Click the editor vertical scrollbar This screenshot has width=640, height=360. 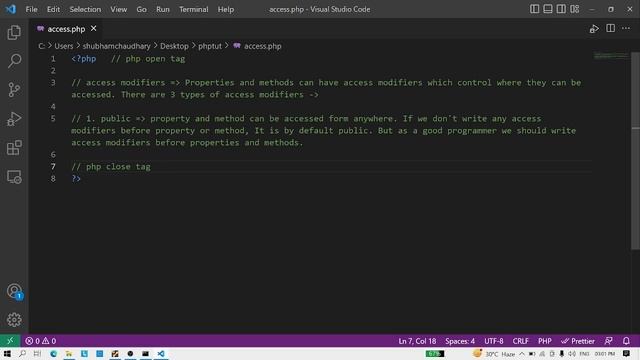coord(636,151)
